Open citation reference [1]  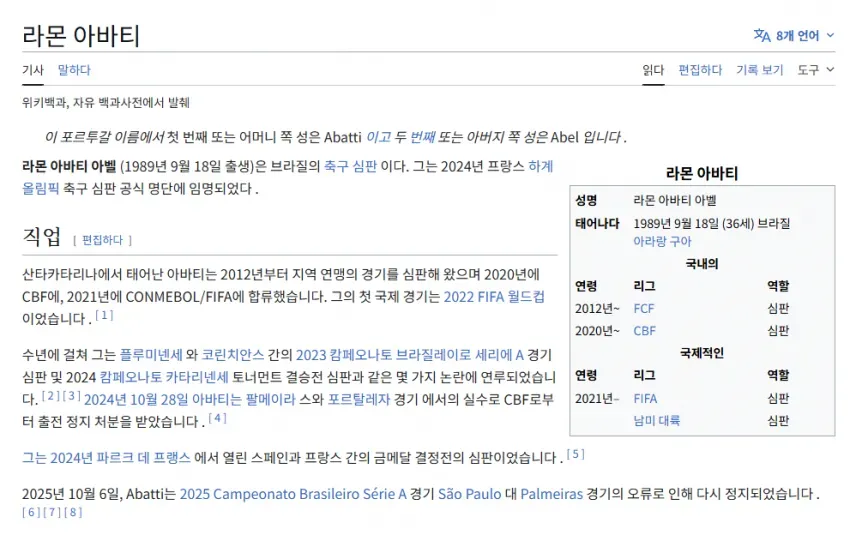click(x=104, y=315)
